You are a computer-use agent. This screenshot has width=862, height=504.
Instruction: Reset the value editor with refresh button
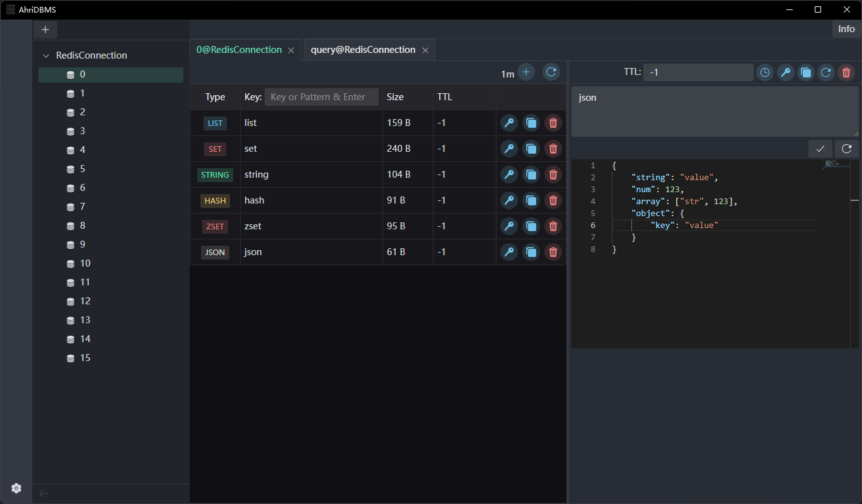tap(847, 149)
